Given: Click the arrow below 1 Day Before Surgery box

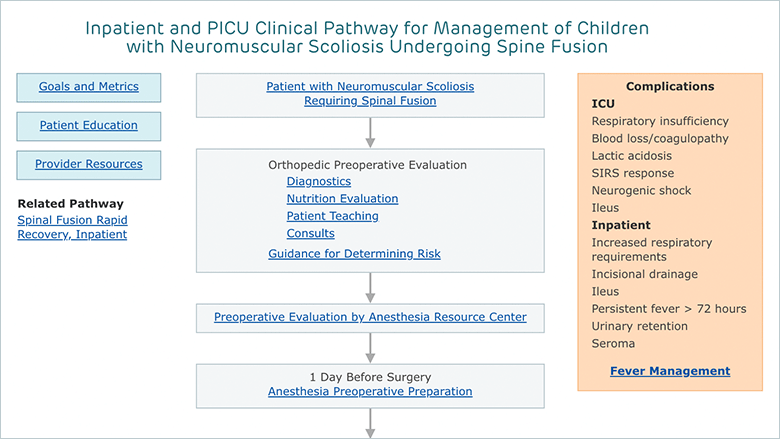Looking at the screenshot, I should click(x=370, y=423).
